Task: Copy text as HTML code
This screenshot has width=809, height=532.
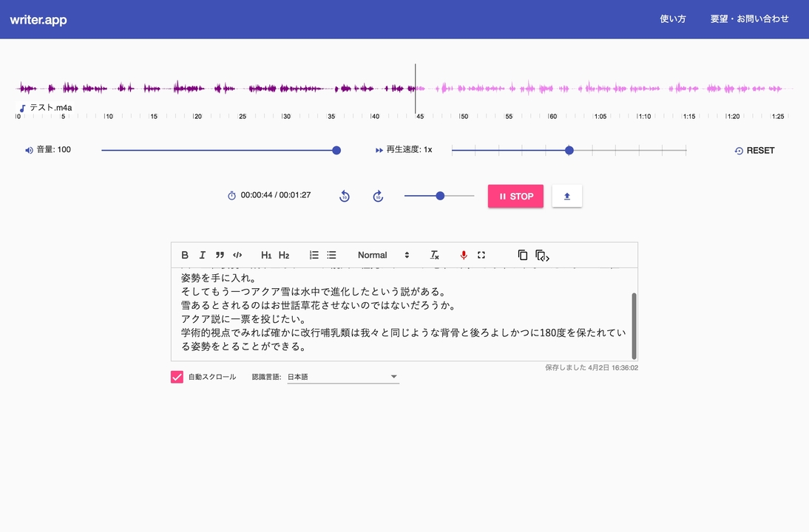Action: [542, 255]
